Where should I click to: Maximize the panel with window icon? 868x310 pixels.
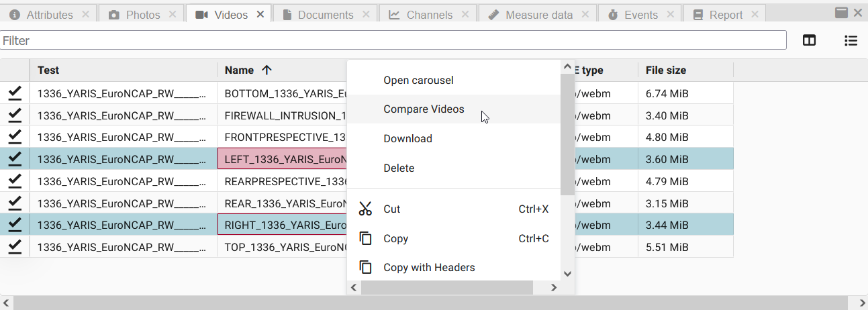pyautogui.click(x=841, y=12)
